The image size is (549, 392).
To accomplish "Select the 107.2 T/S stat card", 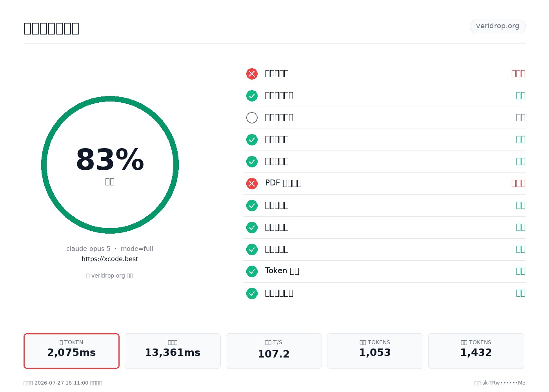I will (274, 351).
